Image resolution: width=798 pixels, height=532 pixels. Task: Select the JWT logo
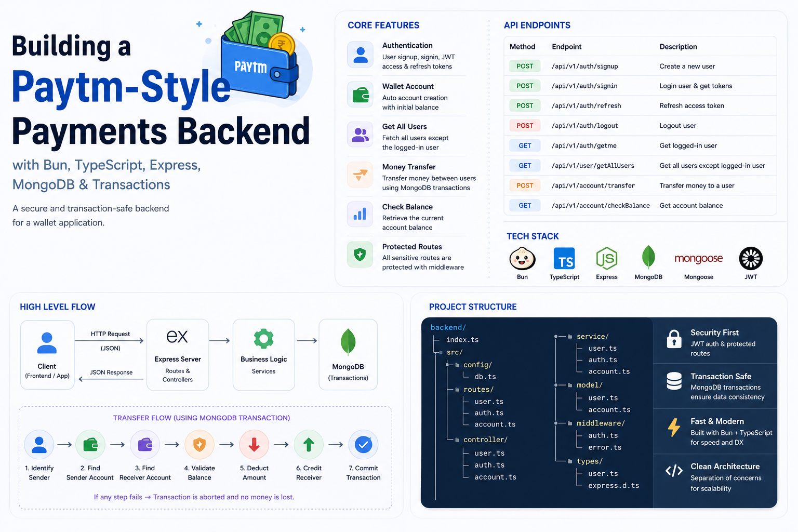click(751, 258)
